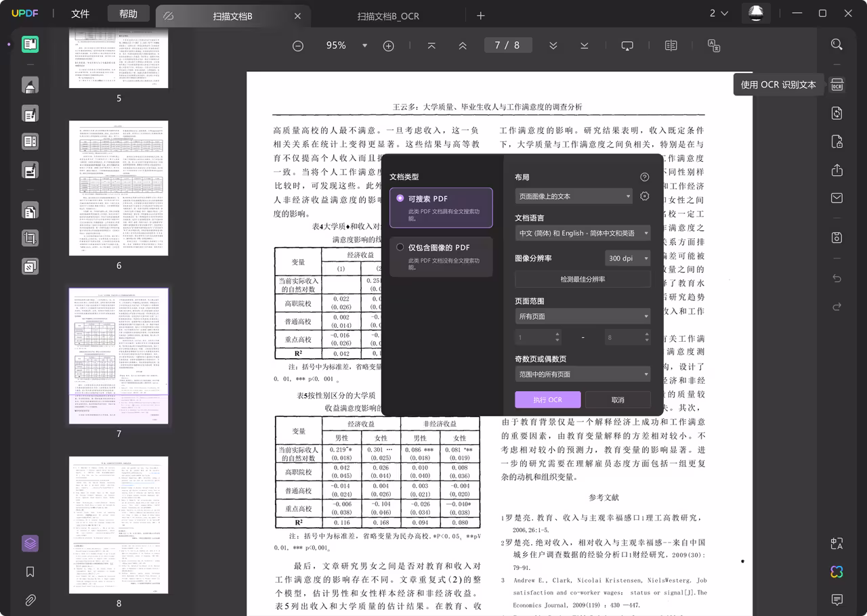This screenshot has height=616, width=867.
Task: Open UPDF AI assistant
Action: pyautogui.click(x=836, y=572)
